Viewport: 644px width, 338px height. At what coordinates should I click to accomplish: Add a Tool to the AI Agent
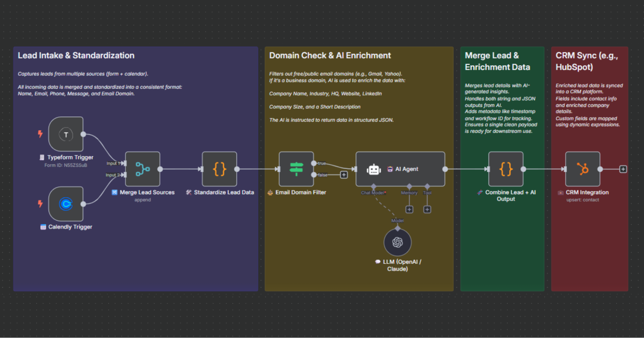click(x=427, y=209)
